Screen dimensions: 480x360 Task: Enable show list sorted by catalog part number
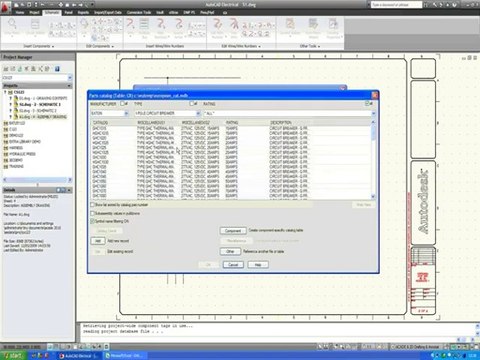click(93, 205)
